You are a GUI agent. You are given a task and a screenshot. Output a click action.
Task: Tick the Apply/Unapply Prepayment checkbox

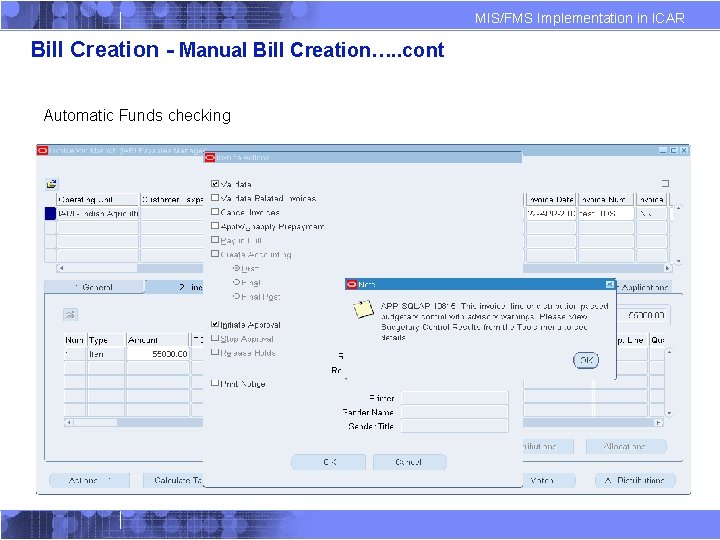tap(214, 226)
